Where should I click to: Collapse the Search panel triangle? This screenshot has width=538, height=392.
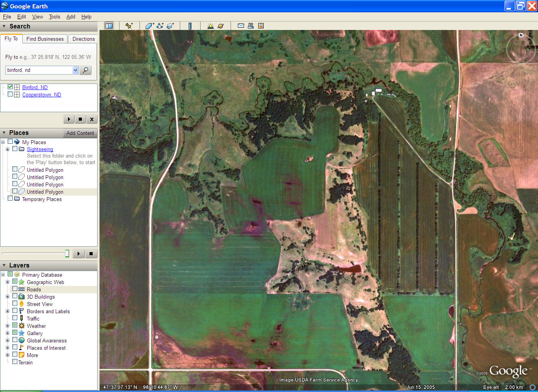(4, 27)
